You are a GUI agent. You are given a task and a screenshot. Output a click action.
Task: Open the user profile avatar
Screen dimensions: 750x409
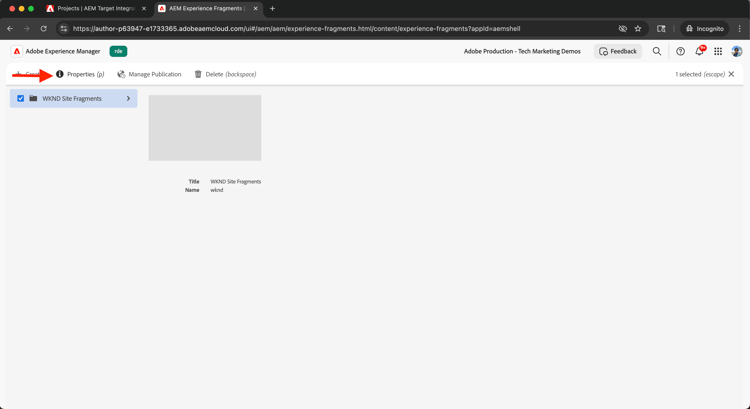point(737,51)
